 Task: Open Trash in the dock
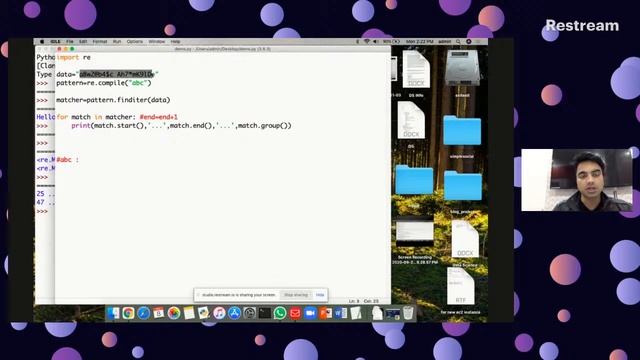point(408,313)
